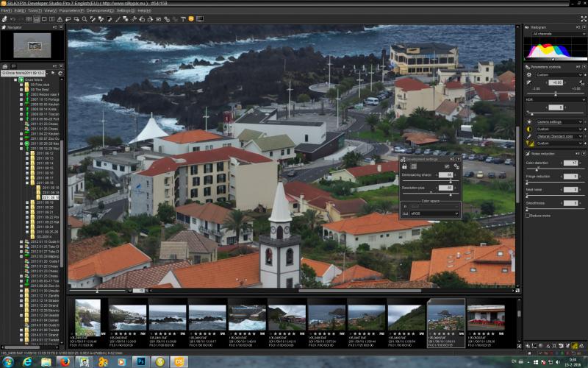Expand the 09 The Best folder
Viewport: 588px width, 368px height.
pyautogui.click(x=21, y=89)
